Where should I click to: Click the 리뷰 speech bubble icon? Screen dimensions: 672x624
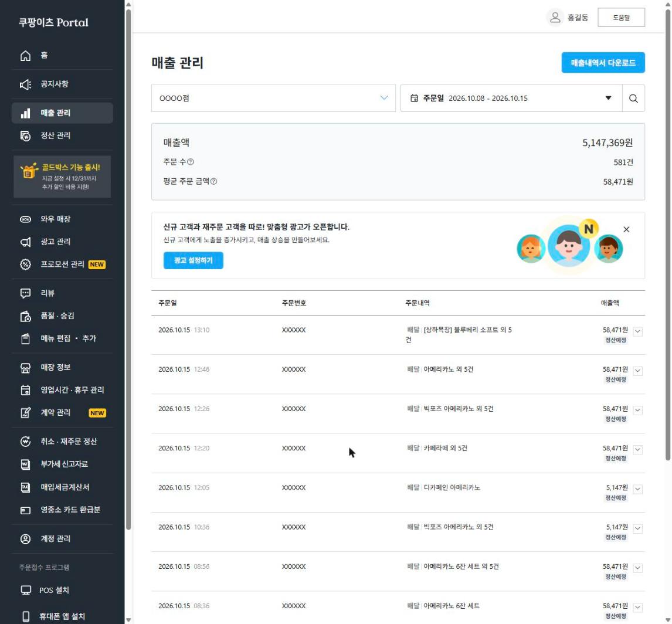pos(26,293)
